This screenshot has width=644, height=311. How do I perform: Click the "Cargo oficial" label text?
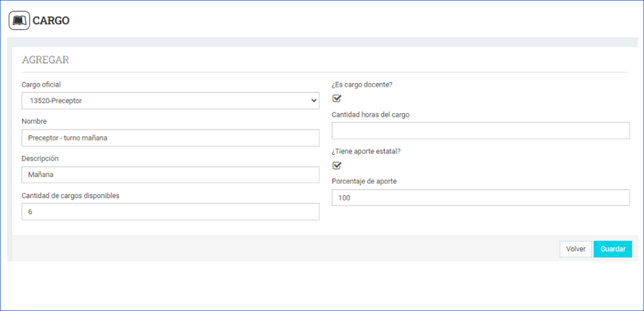[x=42, y=85]
